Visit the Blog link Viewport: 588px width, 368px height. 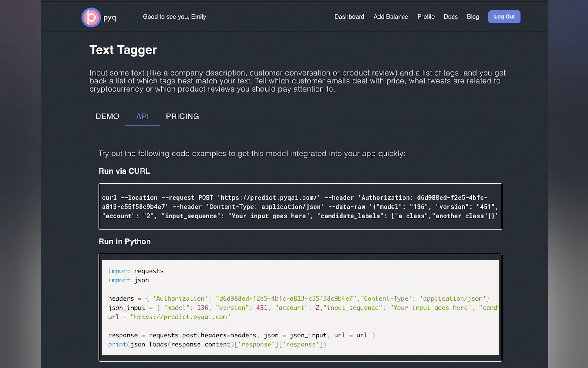click(x=473, y=16)
